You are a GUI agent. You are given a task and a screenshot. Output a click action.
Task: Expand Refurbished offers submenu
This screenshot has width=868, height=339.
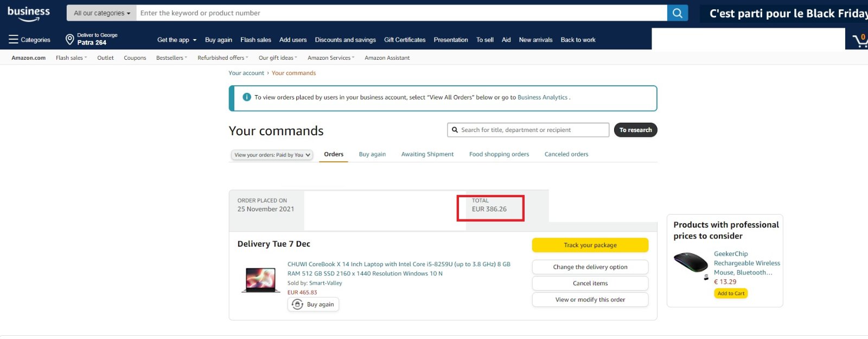(x=223, y=58)
